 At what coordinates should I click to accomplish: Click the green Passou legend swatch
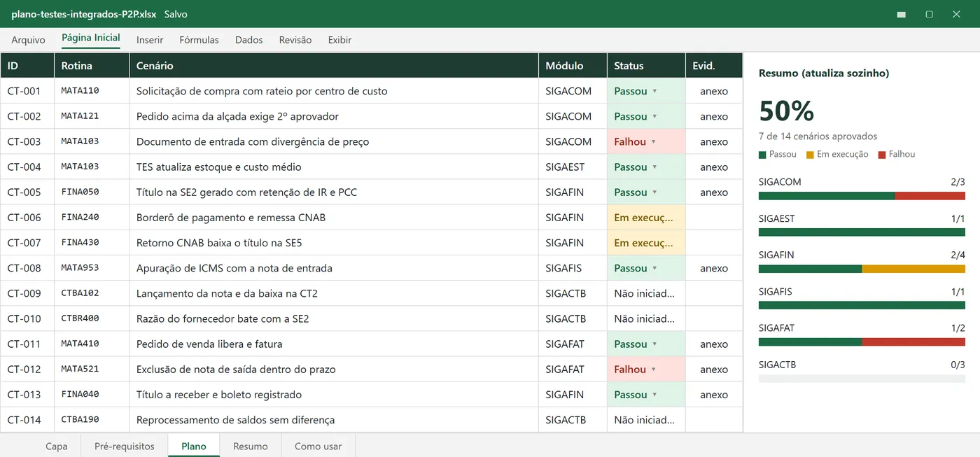[762, 154]
